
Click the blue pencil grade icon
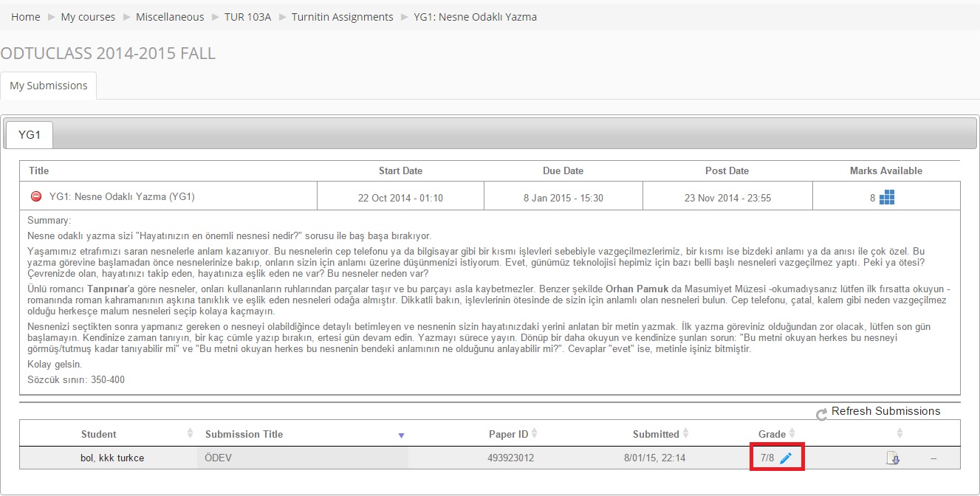coord(786,458)
